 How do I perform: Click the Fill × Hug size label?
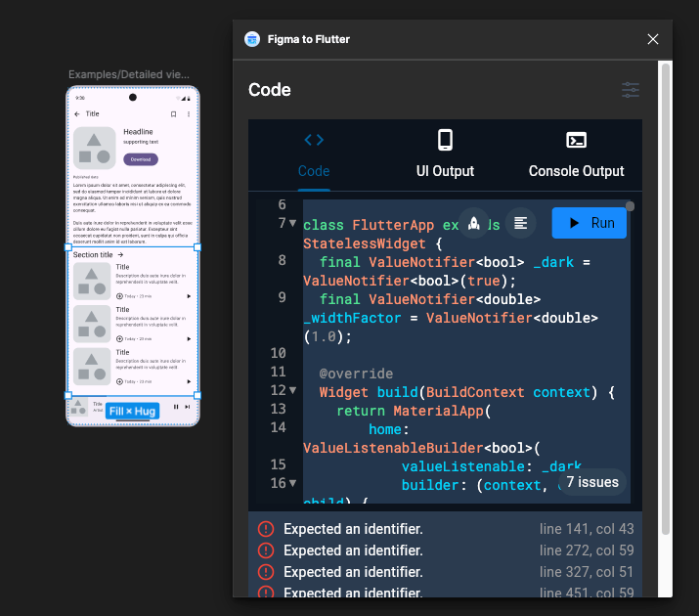[132, 411]
